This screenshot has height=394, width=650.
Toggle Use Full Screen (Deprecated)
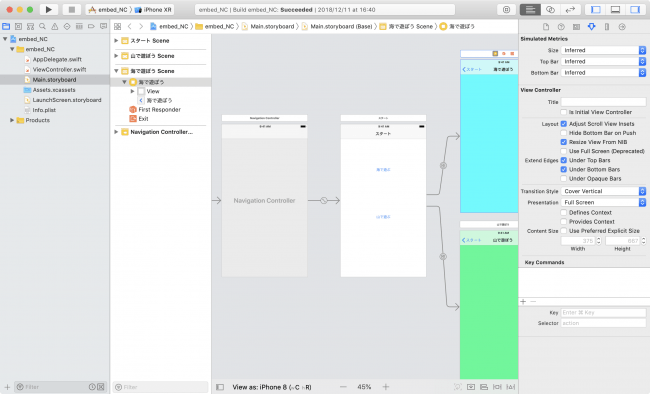(563, 151)
